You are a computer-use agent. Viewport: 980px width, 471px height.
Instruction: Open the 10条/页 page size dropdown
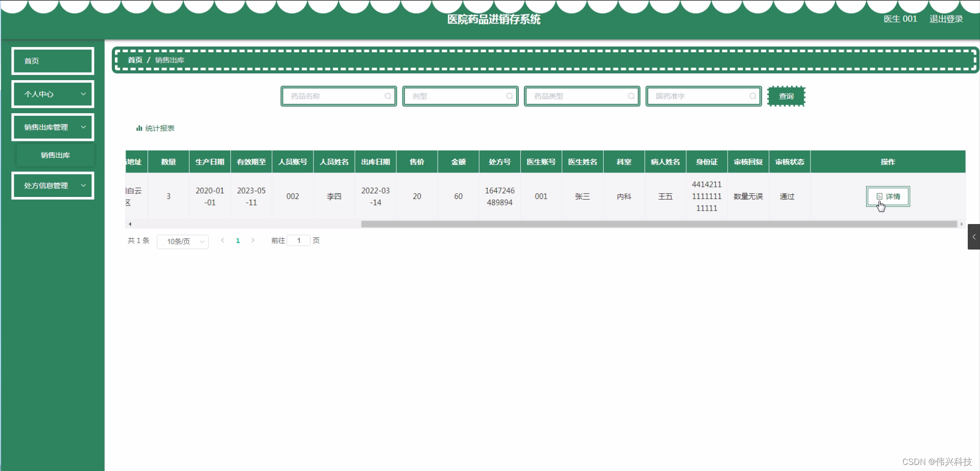182,241
